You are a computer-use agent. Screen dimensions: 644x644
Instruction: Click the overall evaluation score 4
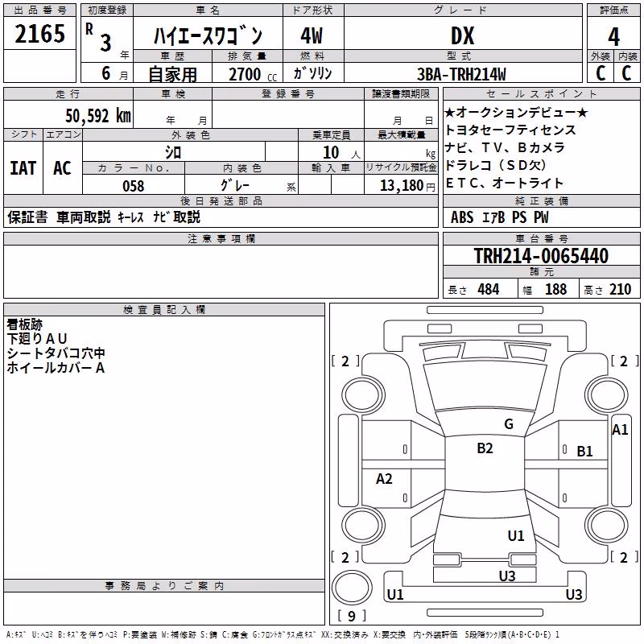613,36
